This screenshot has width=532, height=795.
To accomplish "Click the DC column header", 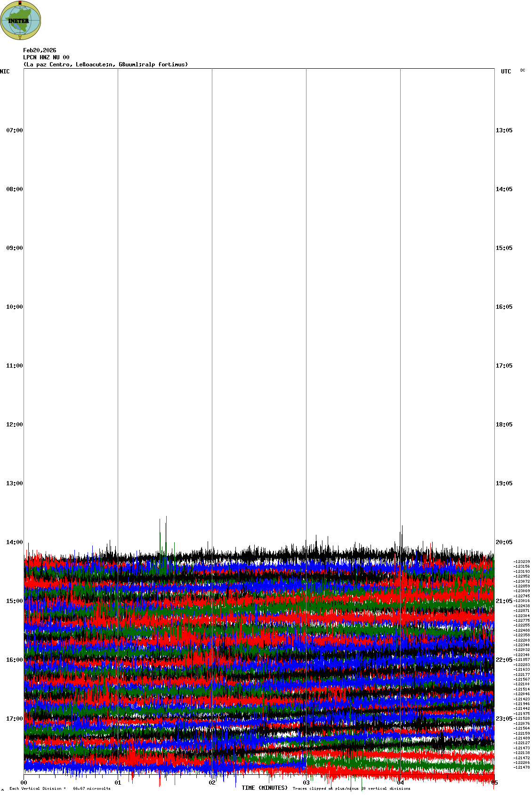I will [x=523, y=71].
